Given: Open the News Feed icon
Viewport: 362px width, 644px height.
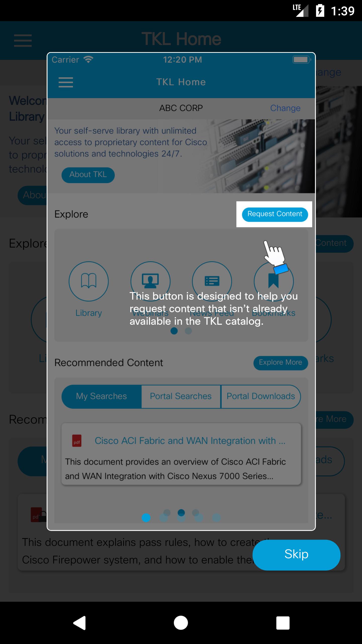Looking at the screenshot, I should pos(212,281).
